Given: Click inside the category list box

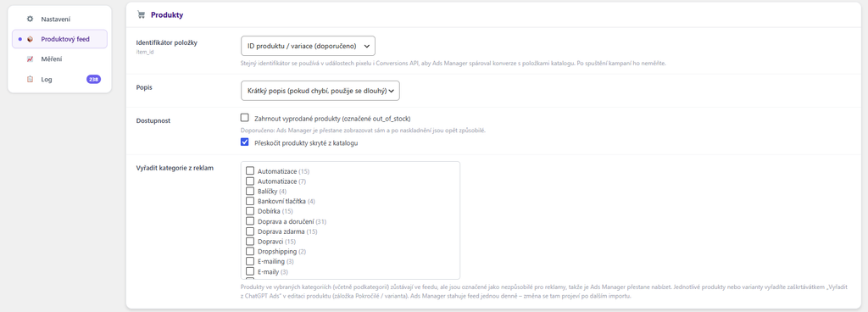Looking at the screenshot, I should (350, 220).
